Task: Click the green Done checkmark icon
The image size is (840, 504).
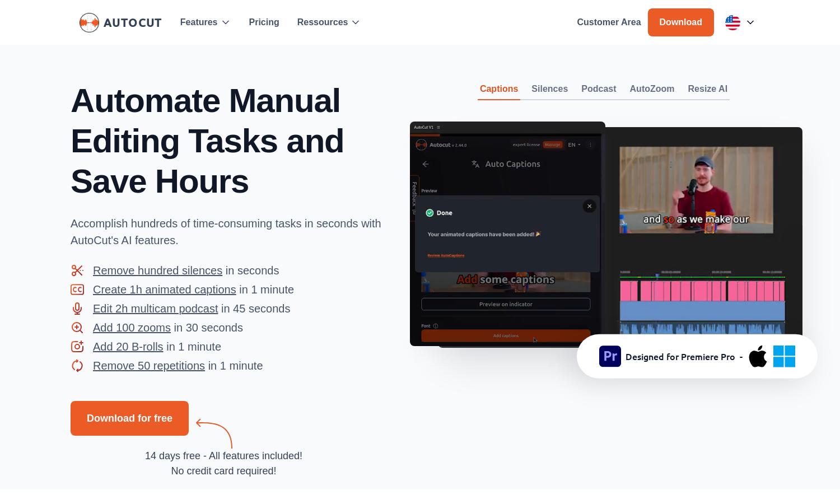Action: pos(430,213)
